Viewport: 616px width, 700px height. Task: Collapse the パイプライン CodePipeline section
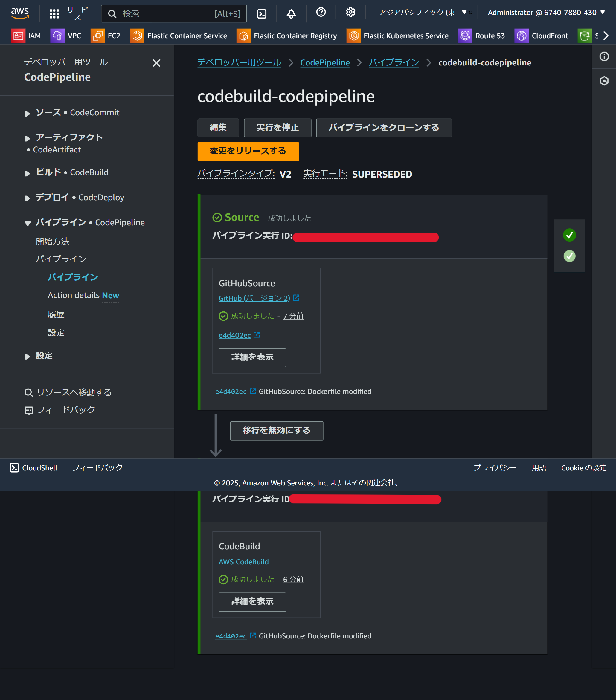(x=28, y=223)
